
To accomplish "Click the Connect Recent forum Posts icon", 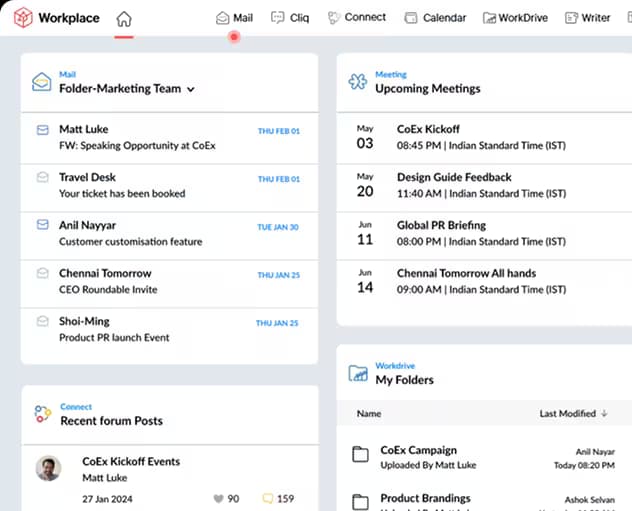I will point(43,414).
